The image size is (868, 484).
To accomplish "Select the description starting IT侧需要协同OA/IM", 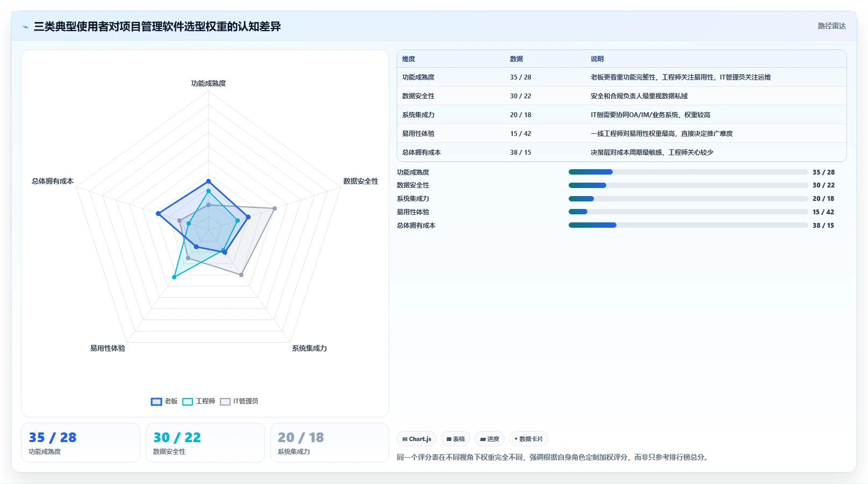I will 650,115.
